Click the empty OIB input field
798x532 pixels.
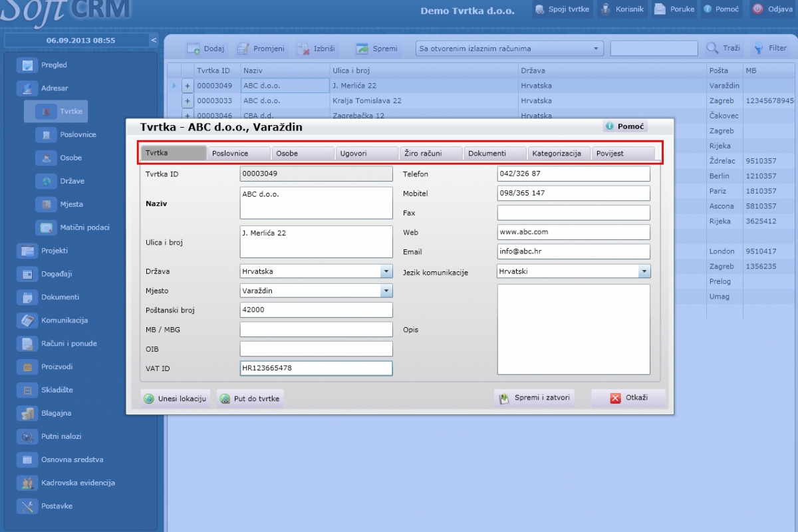coord(316,349)
